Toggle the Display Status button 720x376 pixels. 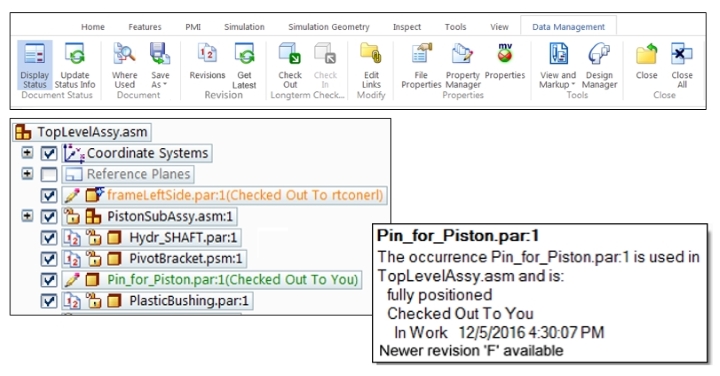[34, 65]
